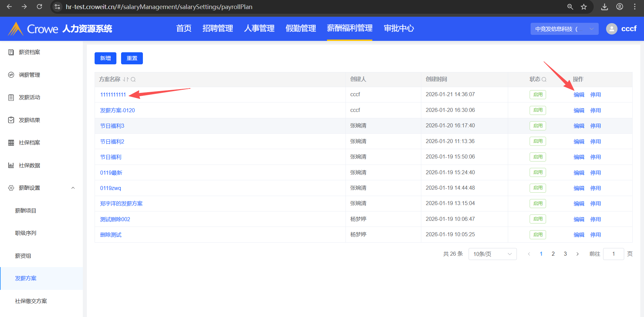The width and height of the screenshot is (644, 317).
Task: Open the 发薪方案-0120 plan link
Action: coord(117,110)
